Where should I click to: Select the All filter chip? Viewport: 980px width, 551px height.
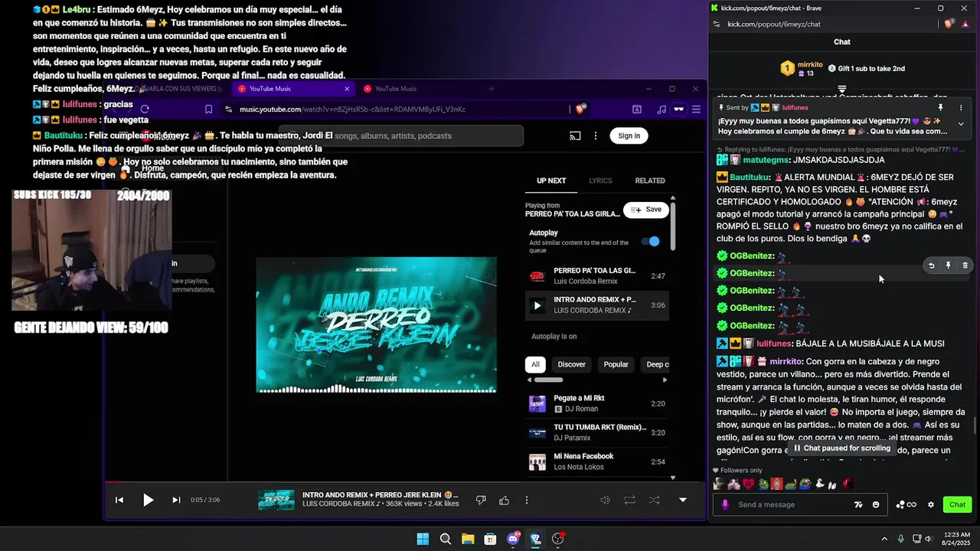(535, 364)
